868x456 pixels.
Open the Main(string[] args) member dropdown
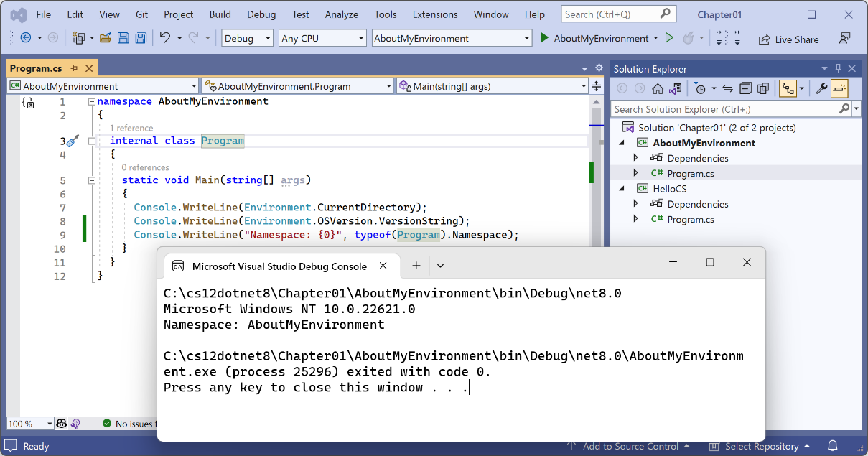tap(493, 86)
